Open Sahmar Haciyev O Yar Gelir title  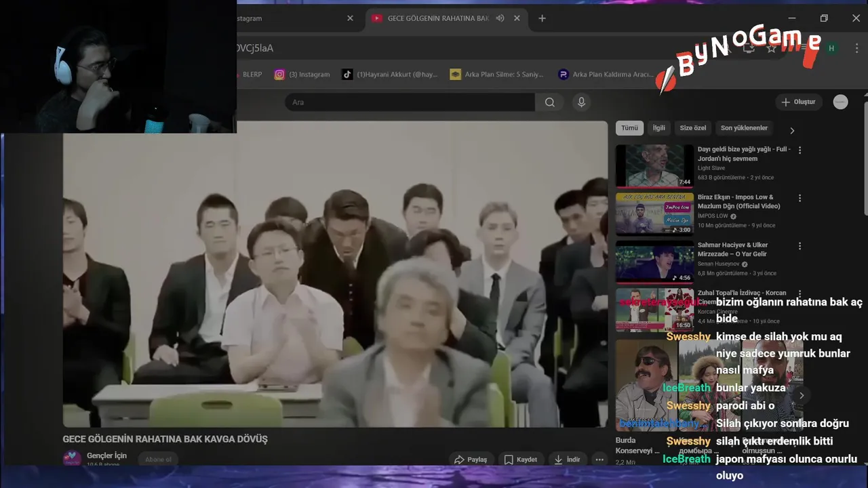[732, 249]
